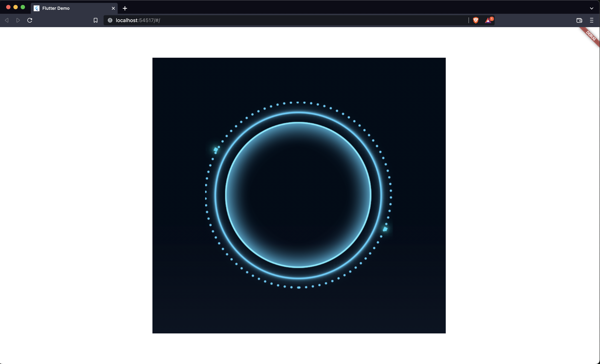Open a new tab with plus button

125,8
